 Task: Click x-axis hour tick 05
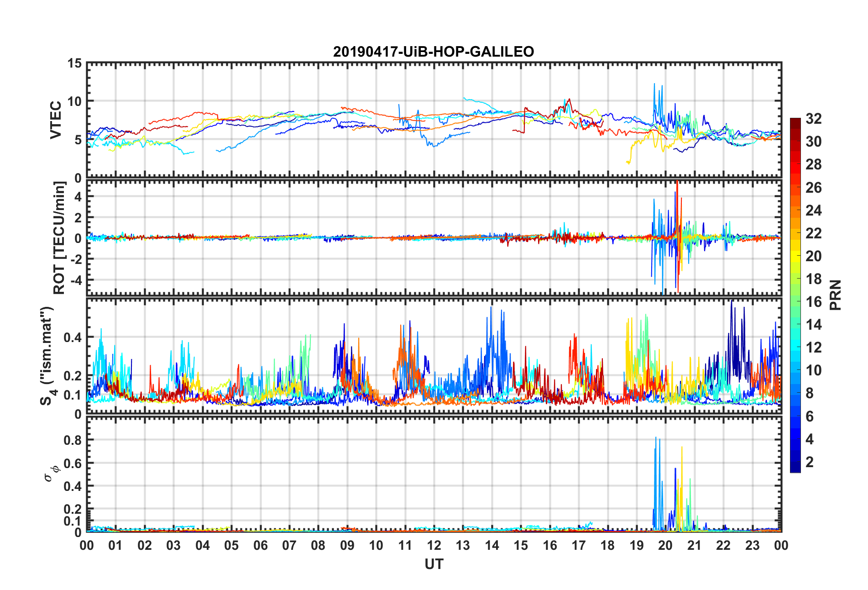point(231,545)
